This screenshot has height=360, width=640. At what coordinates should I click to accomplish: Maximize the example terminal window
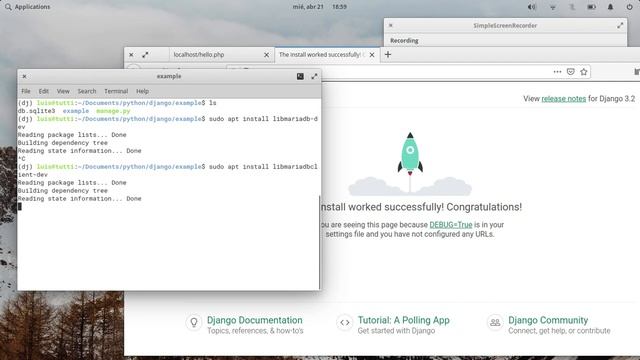pos(314,76)
